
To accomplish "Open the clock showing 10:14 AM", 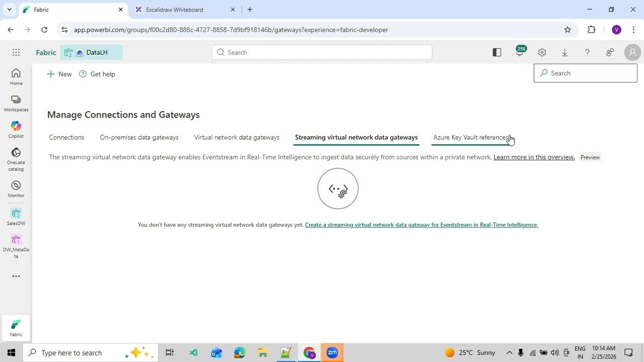I will 604,352.
